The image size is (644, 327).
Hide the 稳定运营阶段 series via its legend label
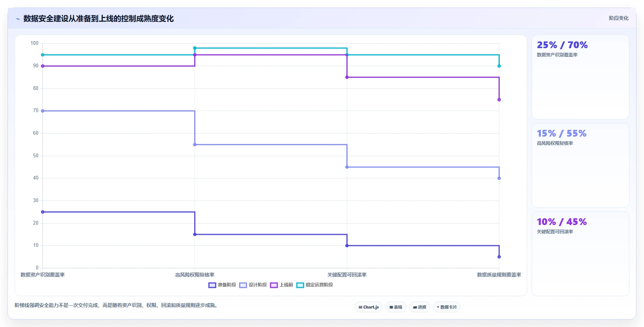pos(319,285)
